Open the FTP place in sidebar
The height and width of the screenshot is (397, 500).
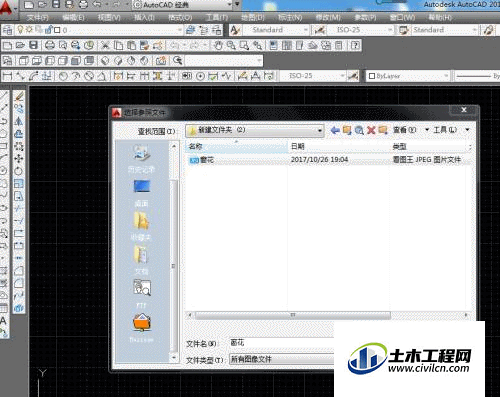[141, 293]
